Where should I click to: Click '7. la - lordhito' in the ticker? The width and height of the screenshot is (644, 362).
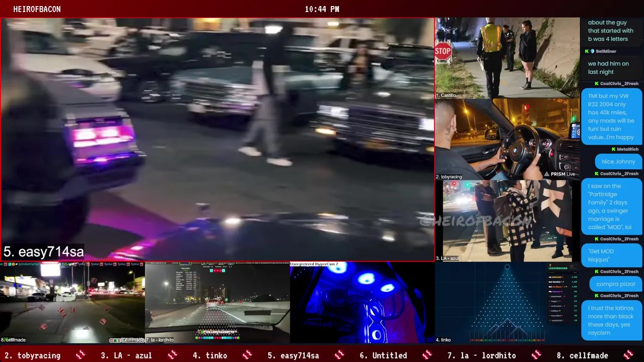tap(481, 355)
